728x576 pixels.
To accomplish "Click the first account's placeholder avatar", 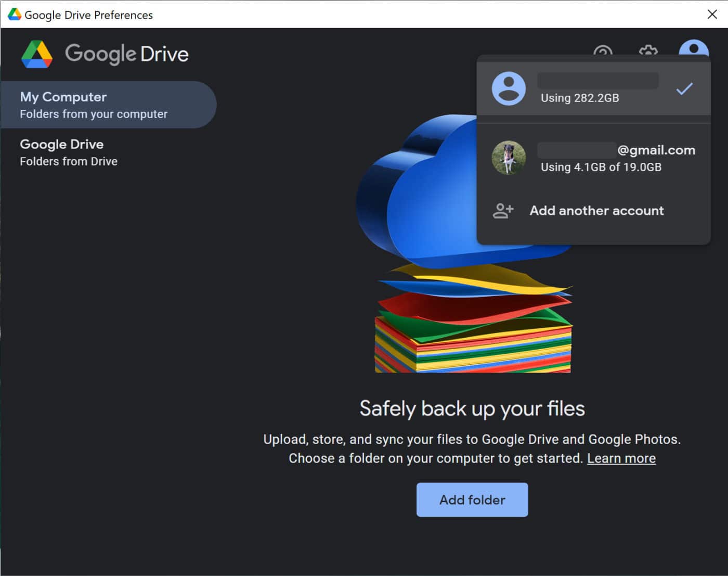I will [509, 88].
